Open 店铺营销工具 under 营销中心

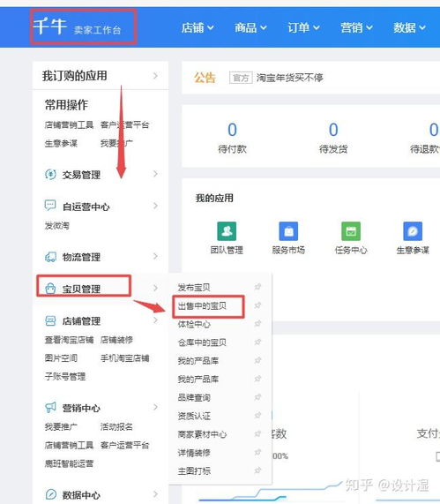coord(69,445)
